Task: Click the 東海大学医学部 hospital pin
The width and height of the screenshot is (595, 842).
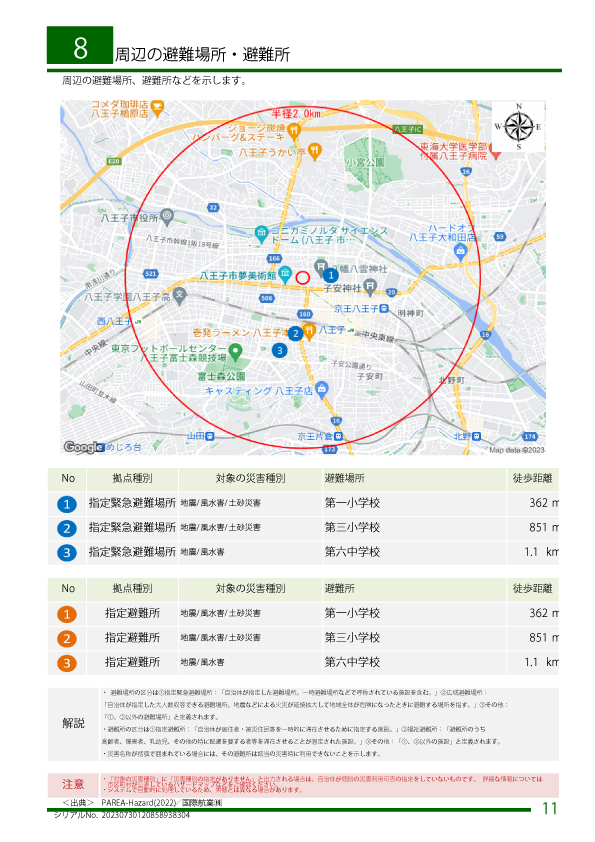Action: coord(495,152)
